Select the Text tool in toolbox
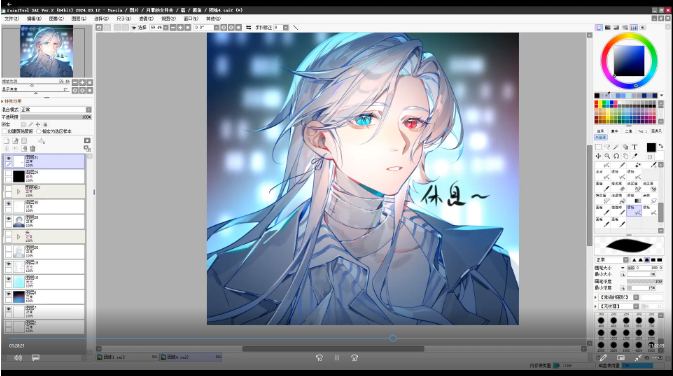This screenshot has height=376, width=673. 634,147
